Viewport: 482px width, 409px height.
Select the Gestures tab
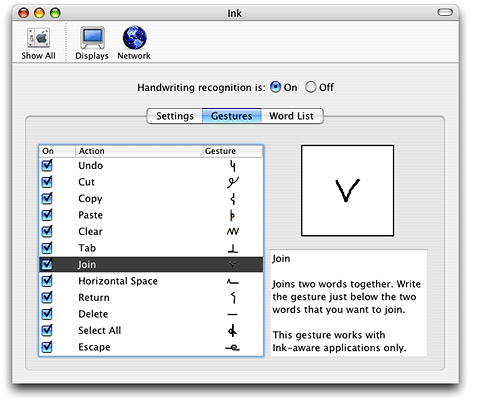pos(232,116)
